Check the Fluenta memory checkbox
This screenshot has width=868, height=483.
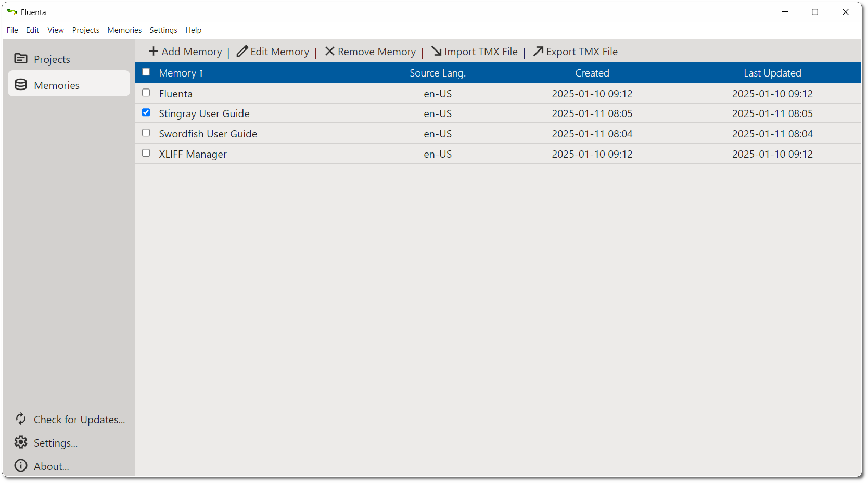146,93
